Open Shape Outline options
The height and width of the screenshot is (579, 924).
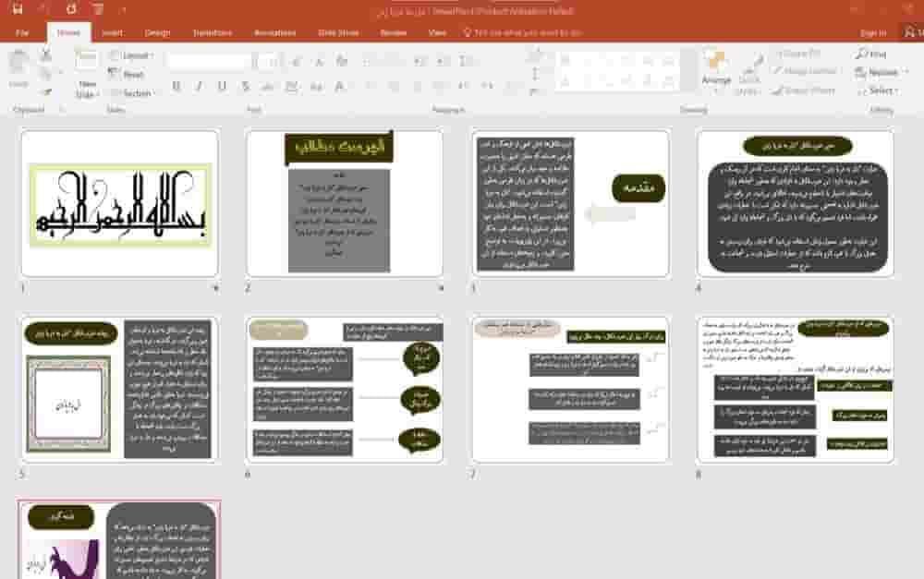point(805,71)
